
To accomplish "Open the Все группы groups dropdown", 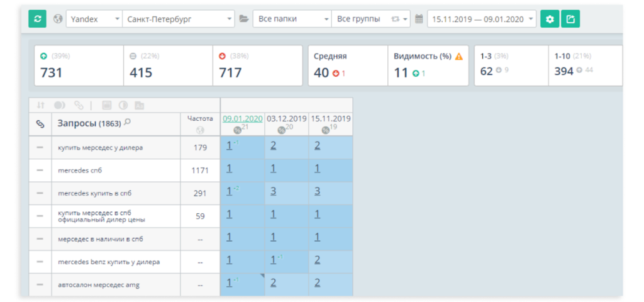I will coord(370,19).
